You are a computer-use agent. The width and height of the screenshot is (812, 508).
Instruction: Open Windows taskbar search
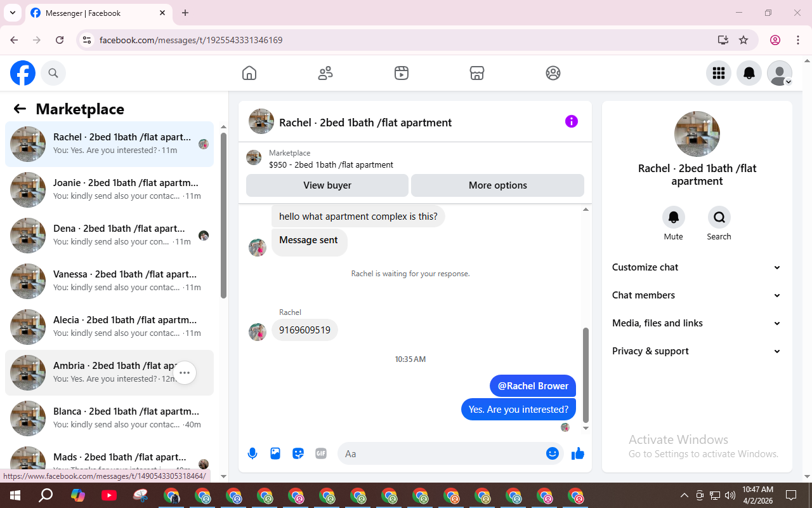[46, 495]
